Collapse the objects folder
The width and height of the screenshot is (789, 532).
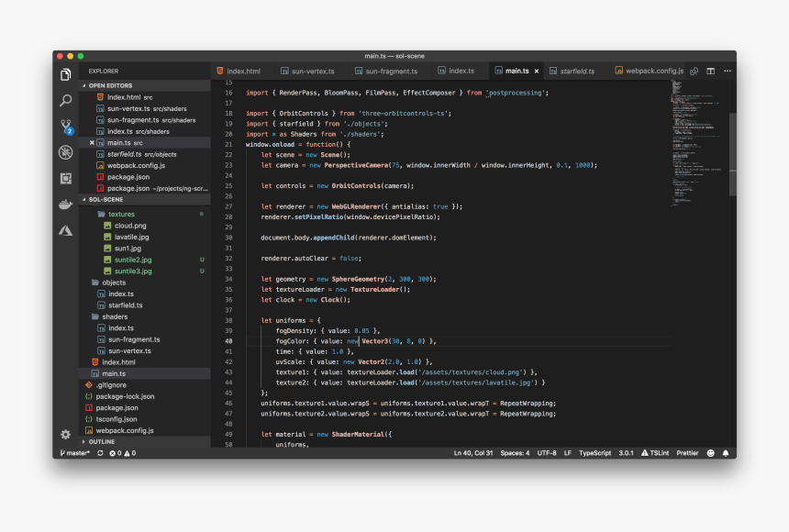click(145, 283)
